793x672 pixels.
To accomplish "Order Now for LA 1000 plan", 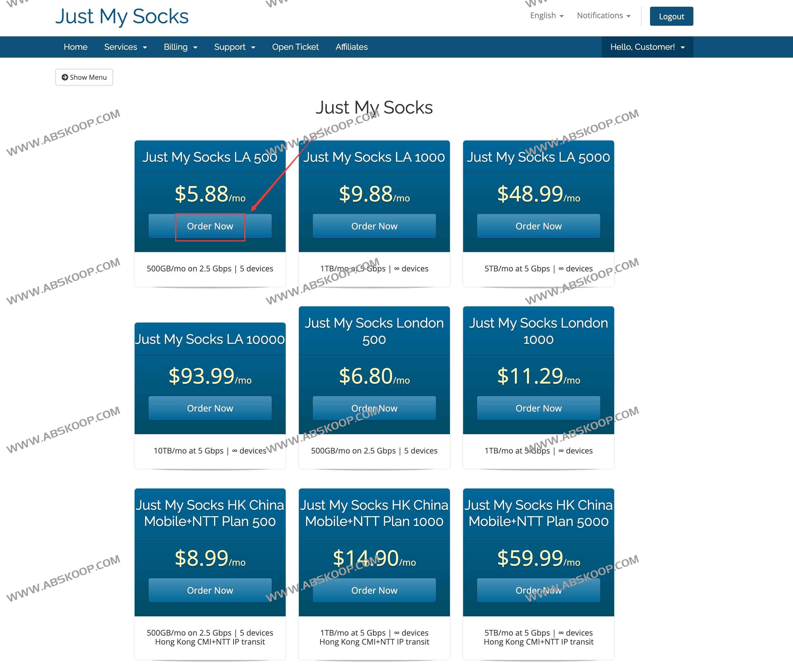I will (x=374, y=226).
